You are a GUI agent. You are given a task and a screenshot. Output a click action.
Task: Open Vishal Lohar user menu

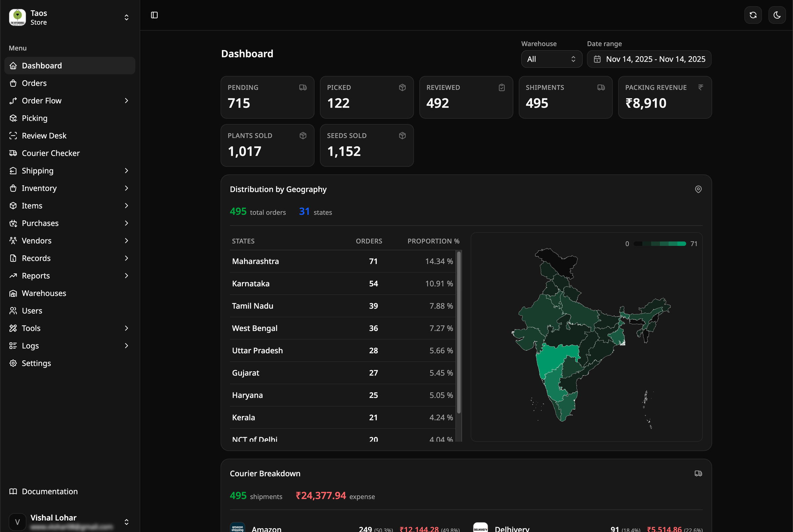(x=70, y=521)
